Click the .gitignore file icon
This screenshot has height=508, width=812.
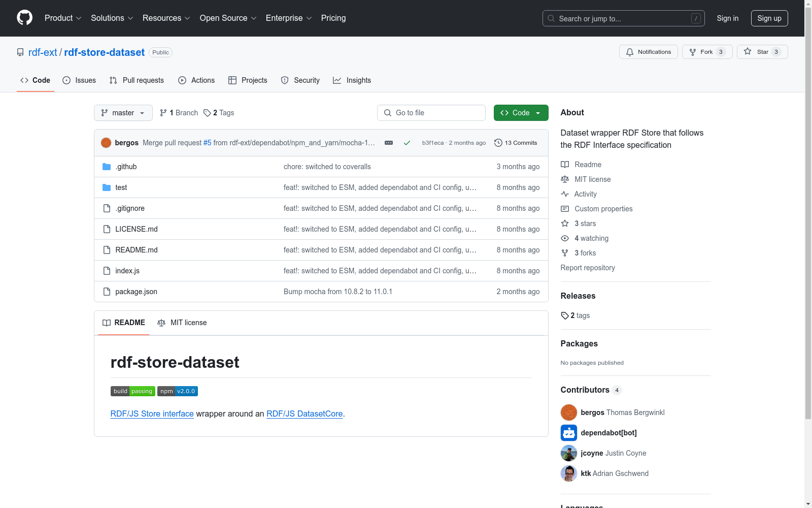(x=107, y=208)
